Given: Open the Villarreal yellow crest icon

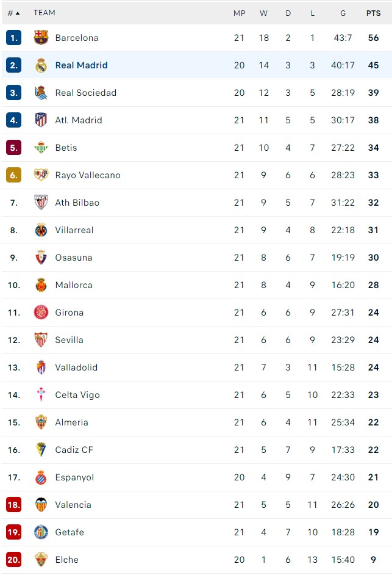Looking at the screenshot, I should coord(41,230).
